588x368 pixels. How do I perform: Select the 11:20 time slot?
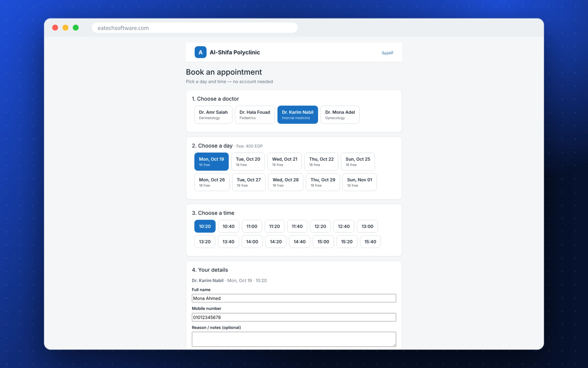click(x=274, y=226)
